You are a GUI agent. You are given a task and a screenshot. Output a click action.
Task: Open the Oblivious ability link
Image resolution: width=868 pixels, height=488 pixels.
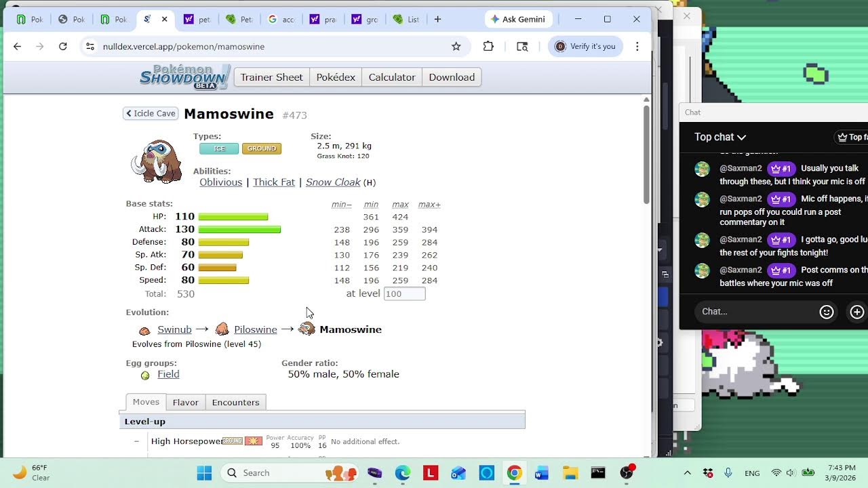tap(220, 182)
